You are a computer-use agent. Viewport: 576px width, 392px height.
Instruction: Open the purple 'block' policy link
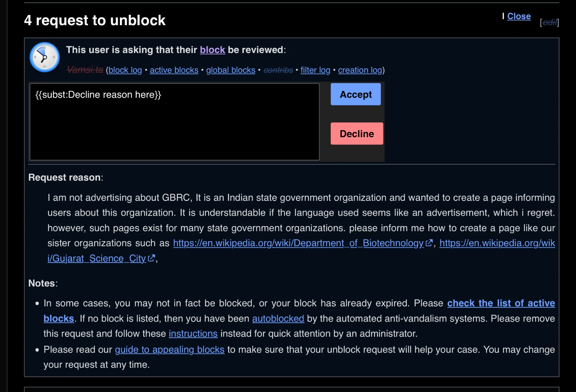click(x=212, y=50)
